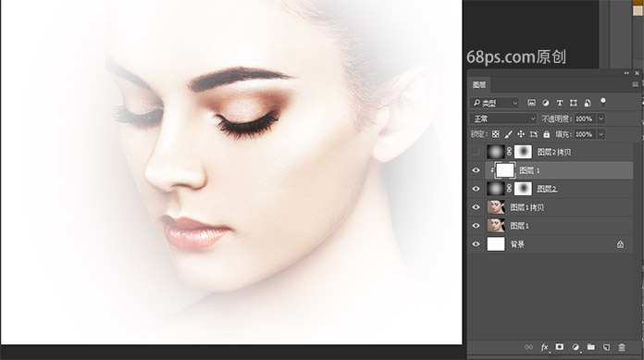
Task: Hide the selected white 图层 1 layer
Action: tap(476, 170)
